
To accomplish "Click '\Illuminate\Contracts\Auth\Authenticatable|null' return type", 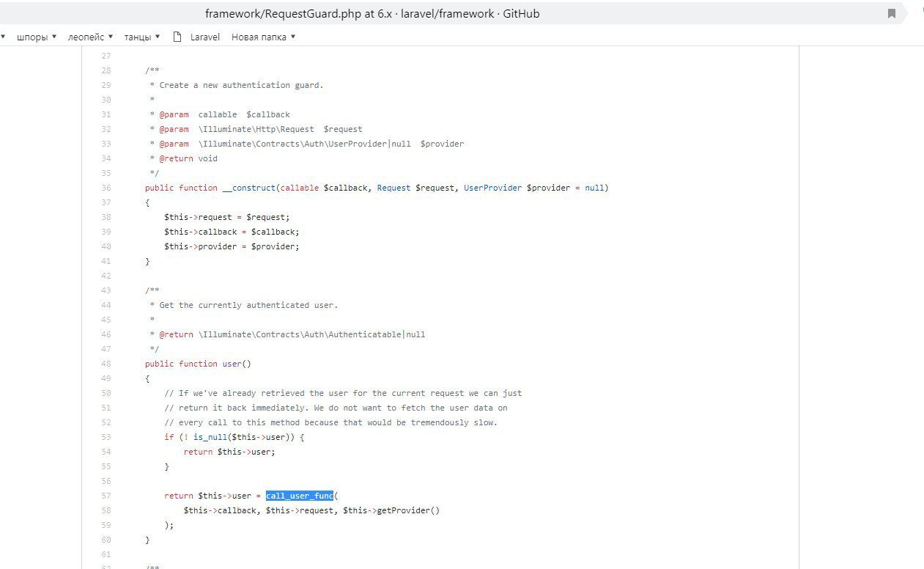I will (x=311, y=334).
